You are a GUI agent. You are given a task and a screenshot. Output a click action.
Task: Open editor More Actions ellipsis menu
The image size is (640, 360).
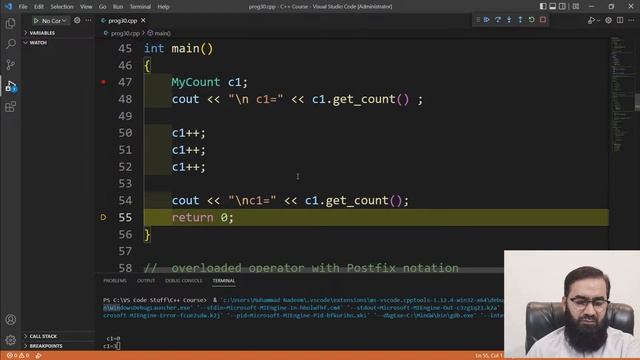click(631, 20)
